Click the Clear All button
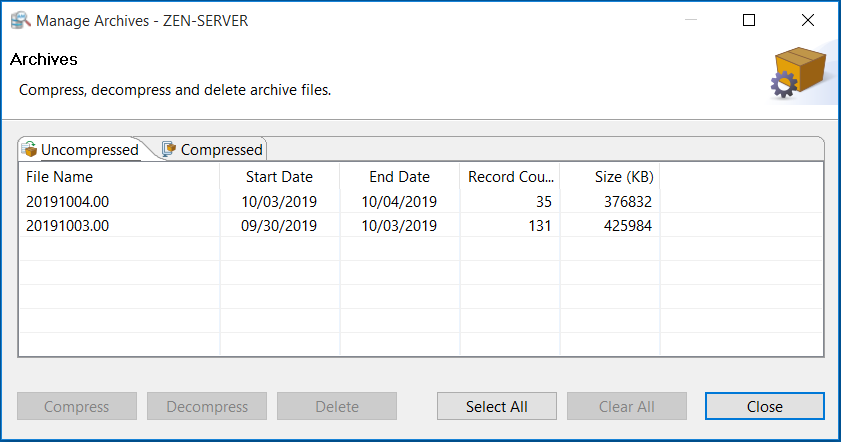The height and width of the screenshot is (442, 841). pyautogui.click(x=627, y=406)
